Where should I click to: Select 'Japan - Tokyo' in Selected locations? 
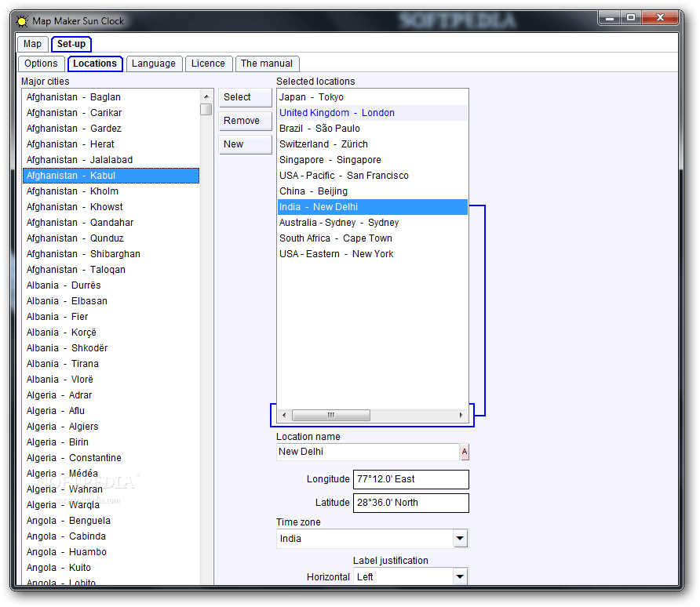pyautogui.click(x=373, y=97)
